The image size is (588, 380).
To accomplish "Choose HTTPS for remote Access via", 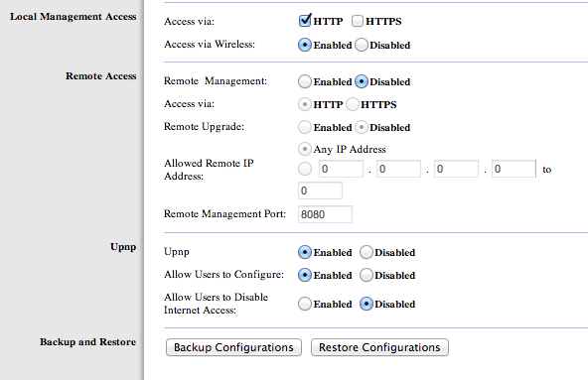I will pyautogui.click(x=353, y=104).
